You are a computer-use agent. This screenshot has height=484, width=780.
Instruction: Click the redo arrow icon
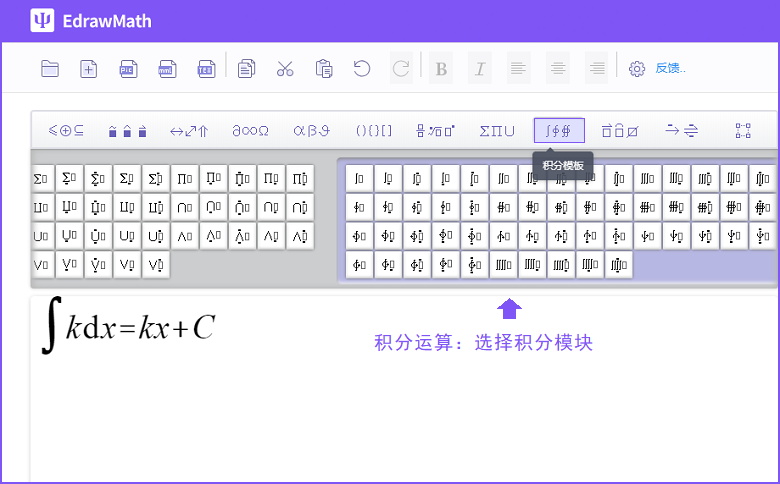[x=401, y=68]
